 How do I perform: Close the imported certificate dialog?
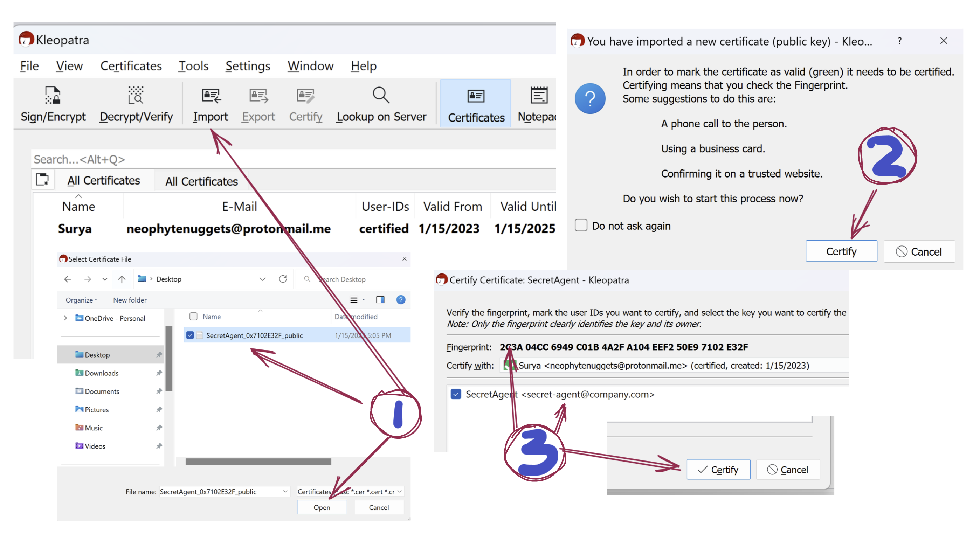[x=944, y=41]
